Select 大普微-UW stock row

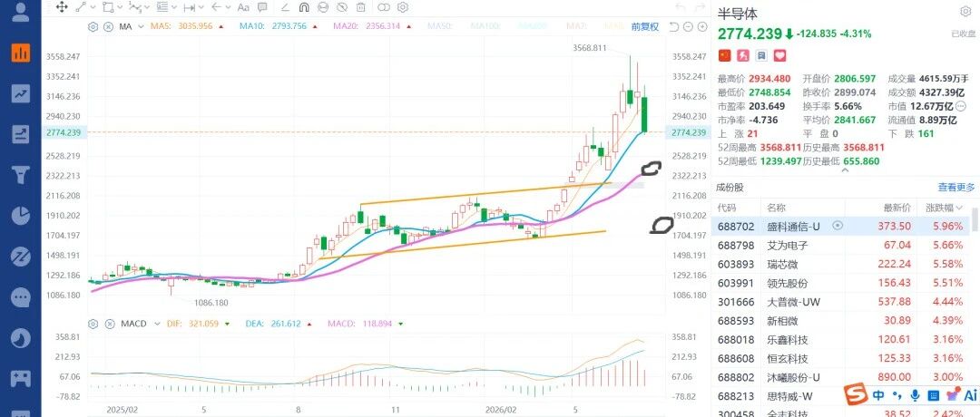(x=840, y=302)
